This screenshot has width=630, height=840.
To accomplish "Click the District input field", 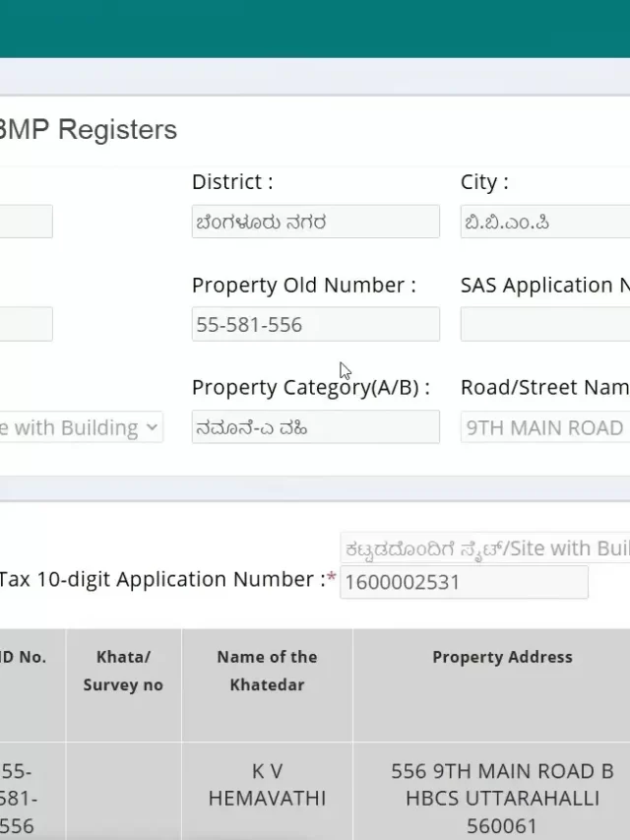I will [316, 222].
